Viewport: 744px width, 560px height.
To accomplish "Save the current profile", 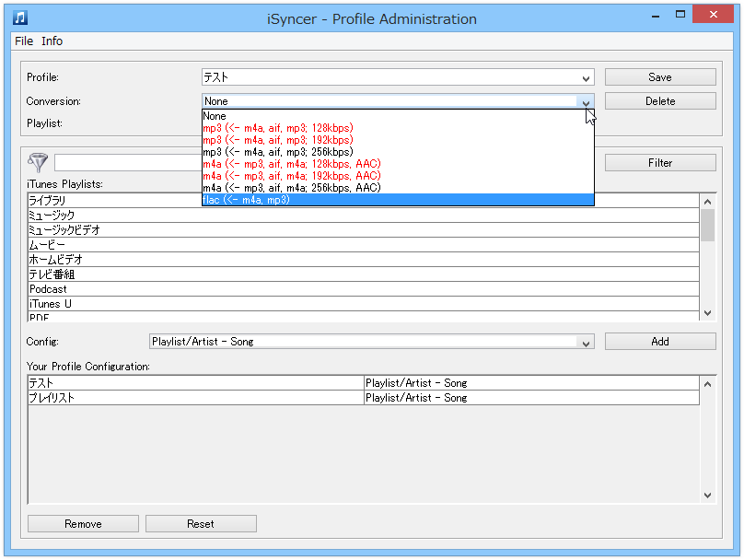I will point(660,77).
